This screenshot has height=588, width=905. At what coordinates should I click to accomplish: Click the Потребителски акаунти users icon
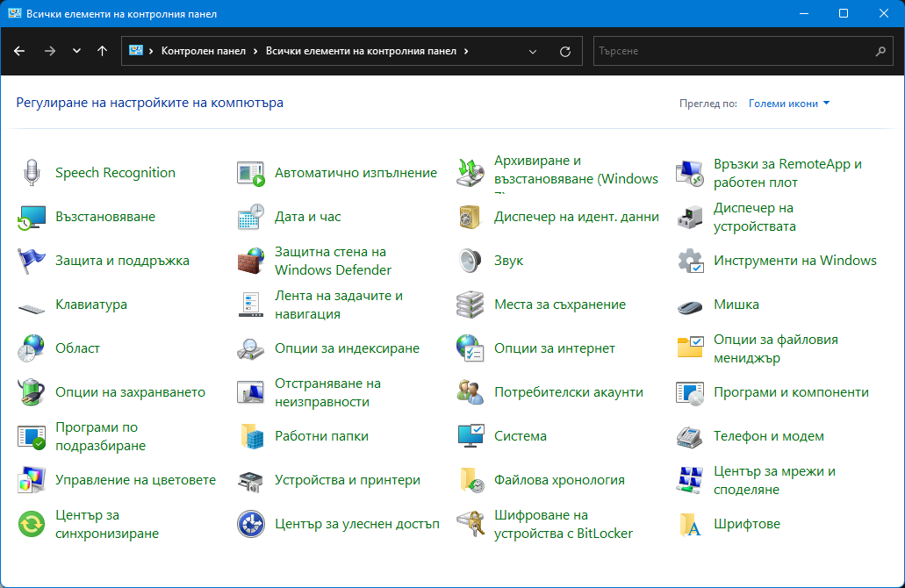[470, 392]
